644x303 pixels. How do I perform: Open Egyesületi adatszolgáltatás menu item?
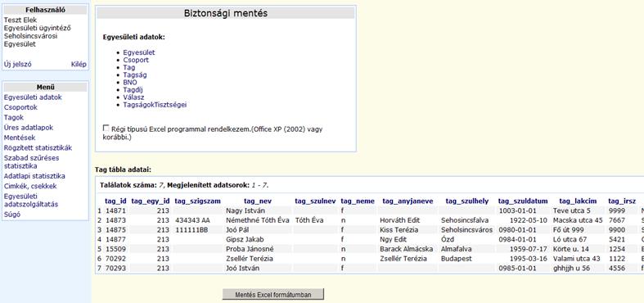pos(31,200)
